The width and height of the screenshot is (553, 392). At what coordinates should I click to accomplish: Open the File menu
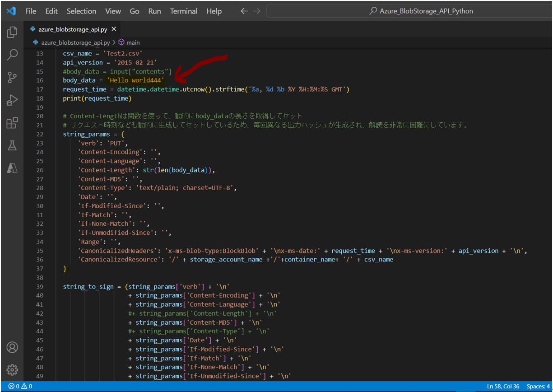click(x=31, y=11)
